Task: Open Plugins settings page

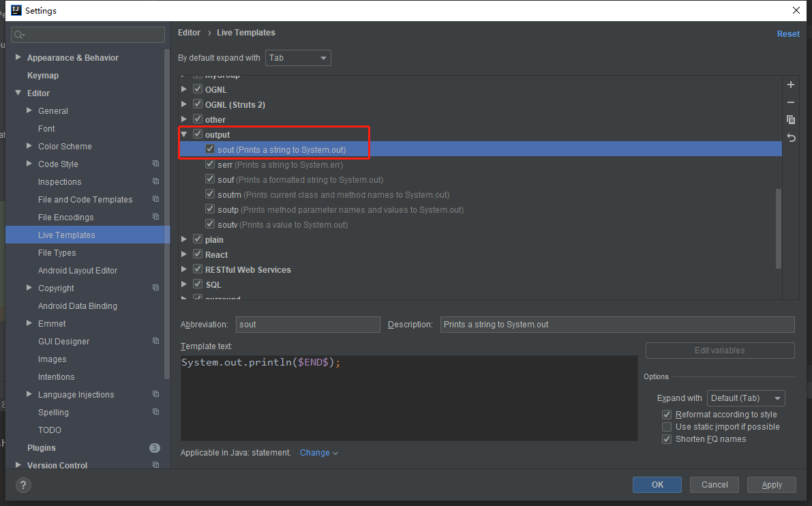Action: (42, 448)
